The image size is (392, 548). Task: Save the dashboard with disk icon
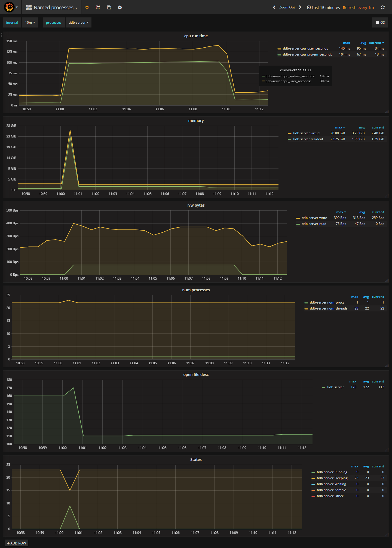pos(109,7)
